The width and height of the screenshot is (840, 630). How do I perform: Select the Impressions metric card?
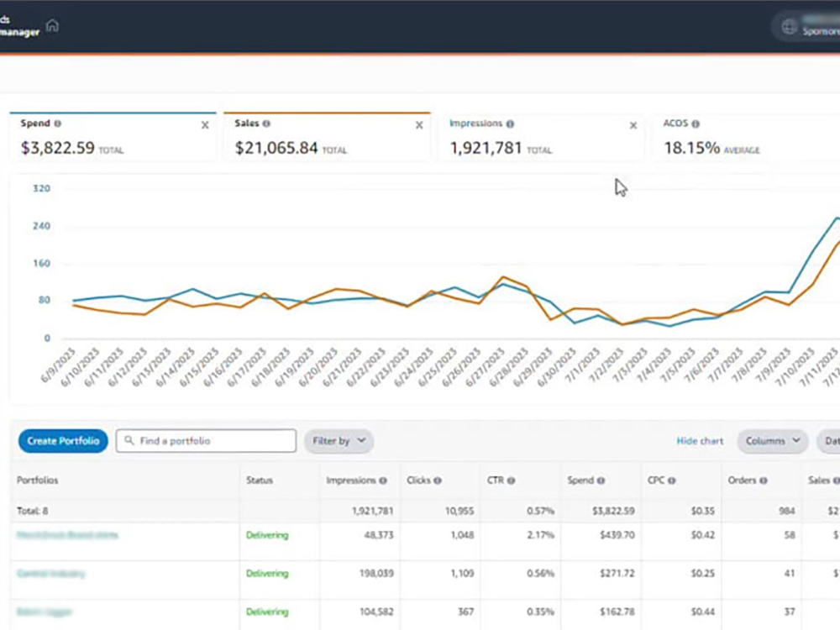coord(541,137)
